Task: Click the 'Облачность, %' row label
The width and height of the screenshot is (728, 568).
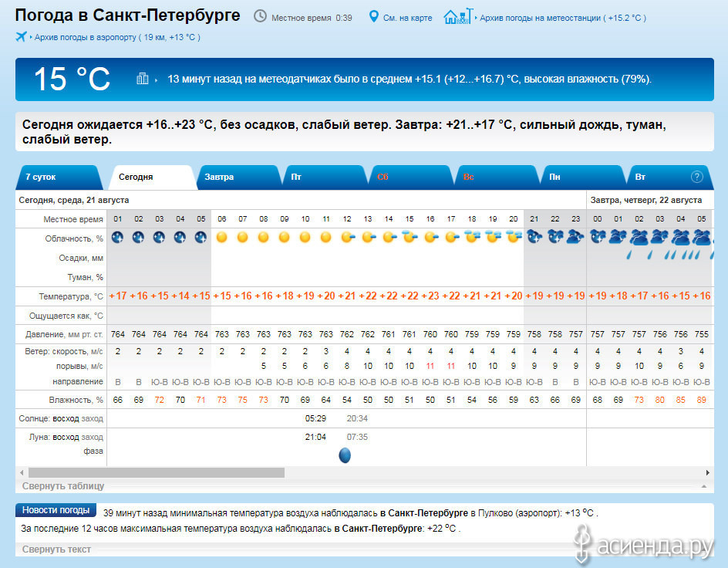Action: (x=74, y=238)
